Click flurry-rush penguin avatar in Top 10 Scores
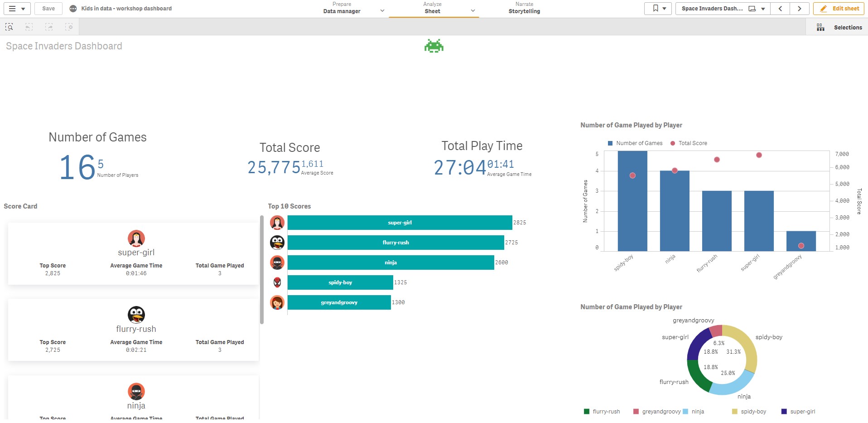The width and height of the screenshot is (868, 423). click(x=277, y=243)
